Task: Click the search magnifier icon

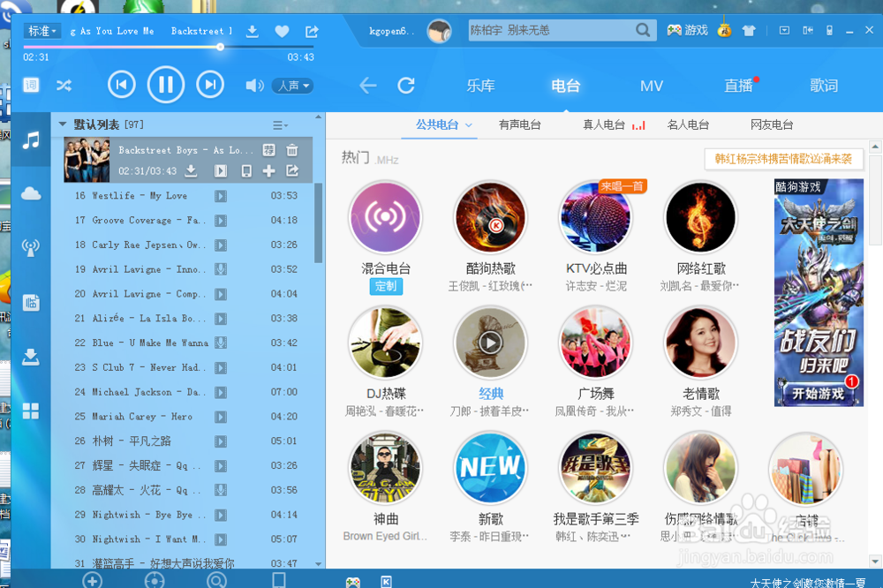Action: point(643,30)
